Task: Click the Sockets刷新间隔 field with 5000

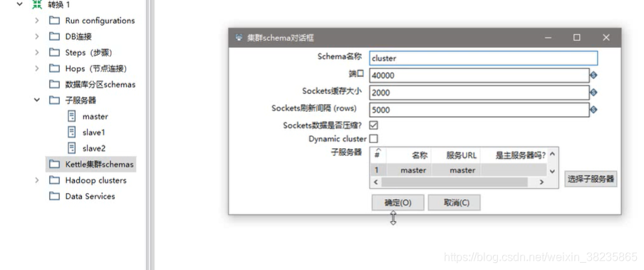Action: 479,110
